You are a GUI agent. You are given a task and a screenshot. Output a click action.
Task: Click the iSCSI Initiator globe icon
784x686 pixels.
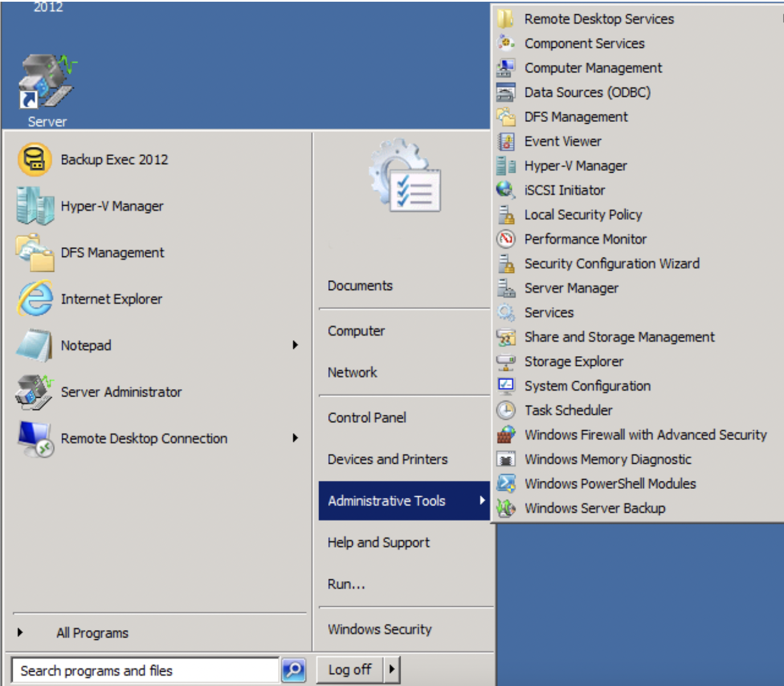coord(505,190)
